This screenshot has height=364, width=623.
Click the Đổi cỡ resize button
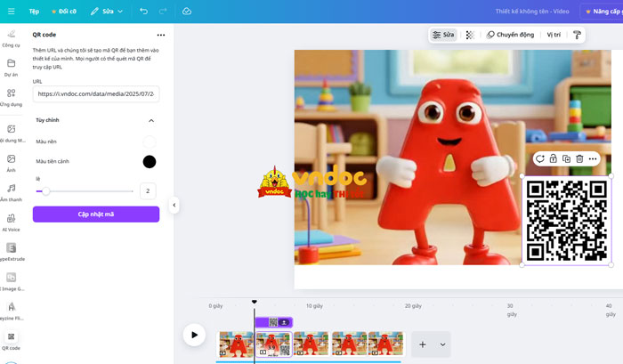click(x=64, y=12)
